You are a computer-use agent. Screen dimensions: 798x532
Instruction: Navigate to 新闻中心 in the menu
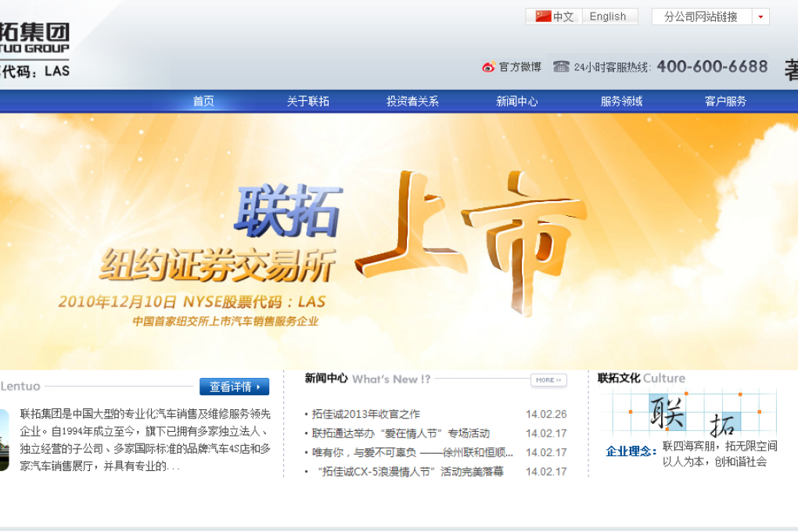(x=516, y=101)
